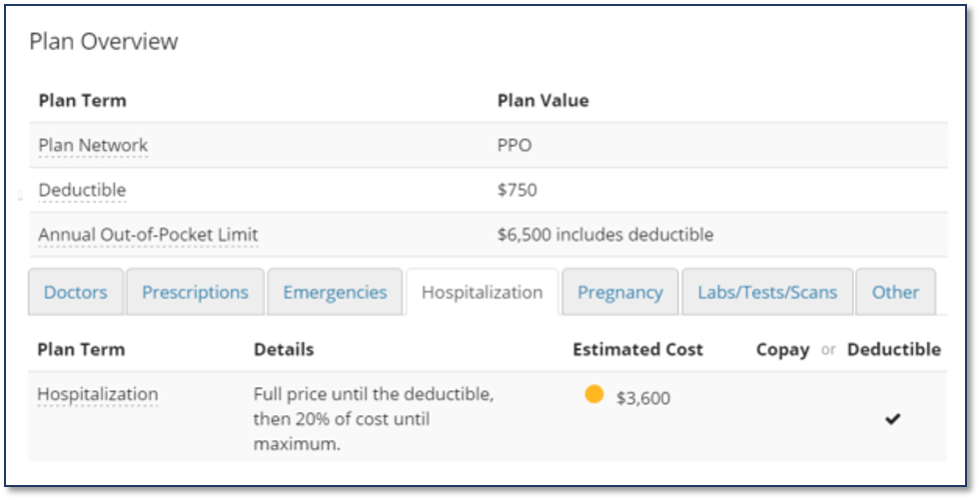980x500 pixels.
Task: Click the Plan Overview heading
Action: click(104, 42)
